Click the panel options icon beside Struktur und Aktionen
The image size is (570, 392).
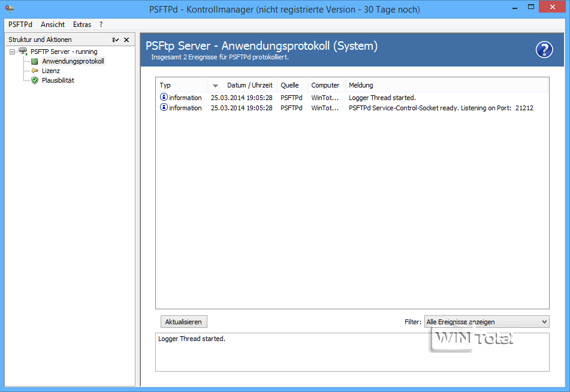click(116, 40)
